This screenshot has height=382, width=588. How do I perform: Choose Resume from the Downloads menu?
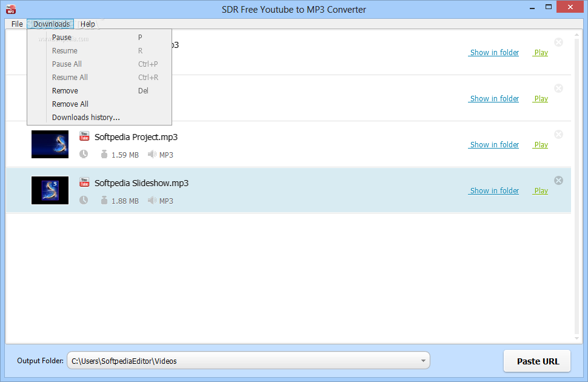pos(99,51)
